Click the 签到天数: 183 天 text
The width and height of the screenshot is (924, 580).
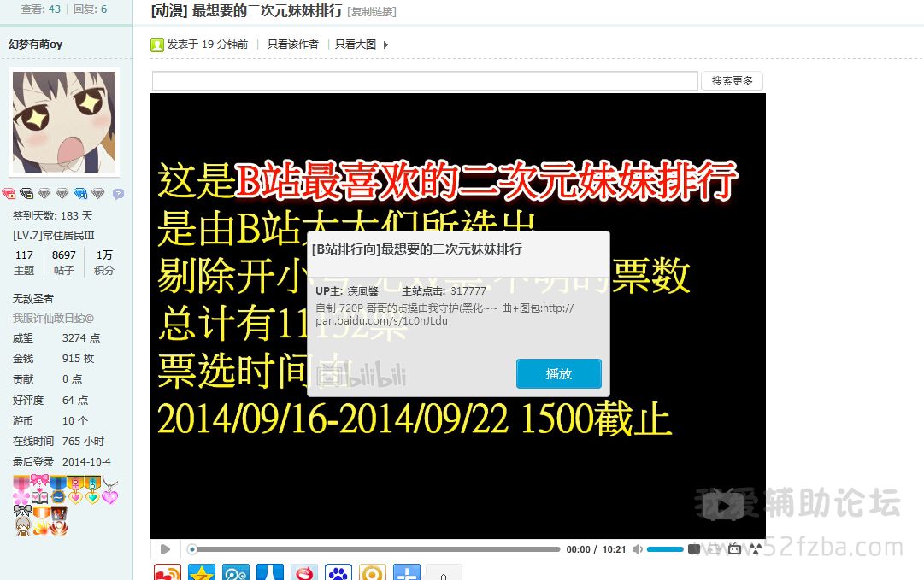point(52,216)
